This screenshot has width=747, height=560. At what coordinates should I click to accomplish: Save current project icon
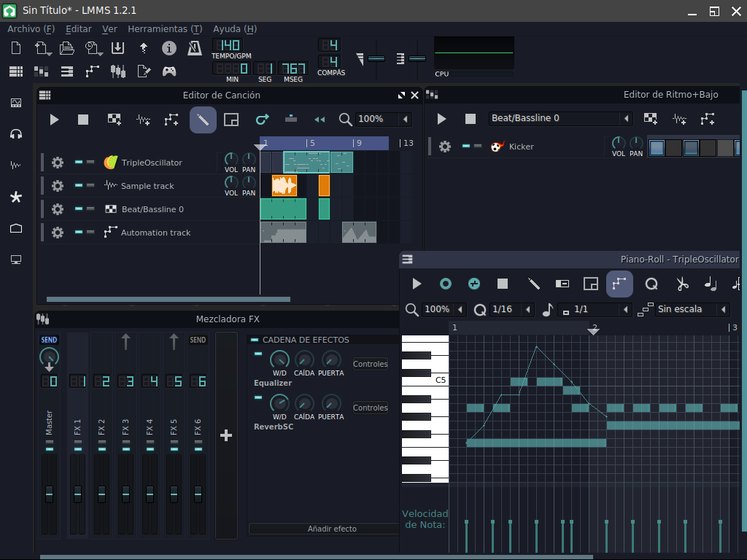[117, 48]
